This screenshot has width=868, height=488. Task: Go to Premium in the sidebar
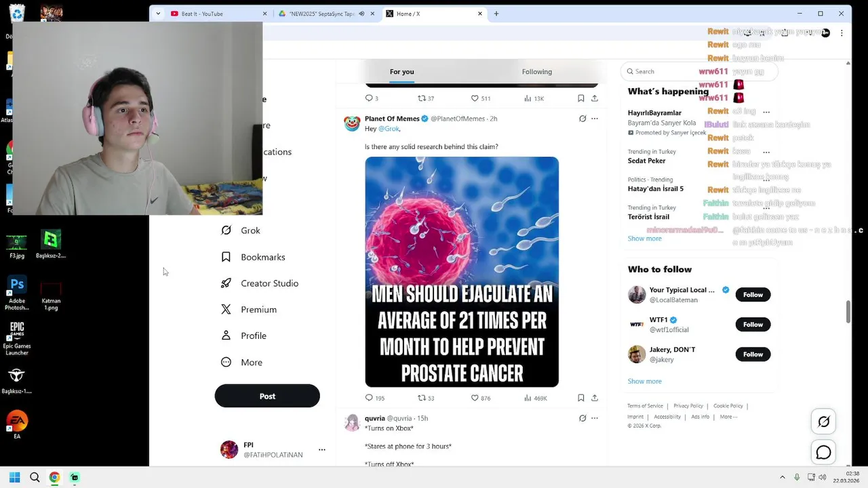coord(249,310)
